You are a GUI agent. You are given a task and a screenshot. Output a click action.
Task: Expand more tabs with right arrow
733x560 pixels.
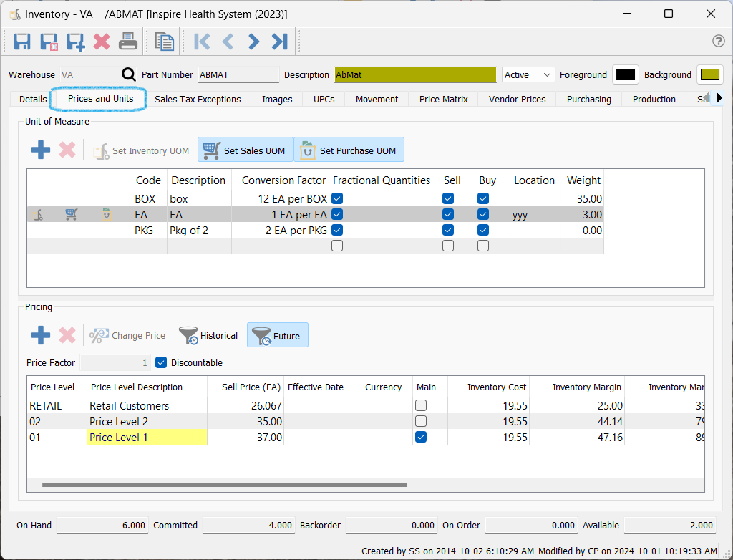[719, 98]
